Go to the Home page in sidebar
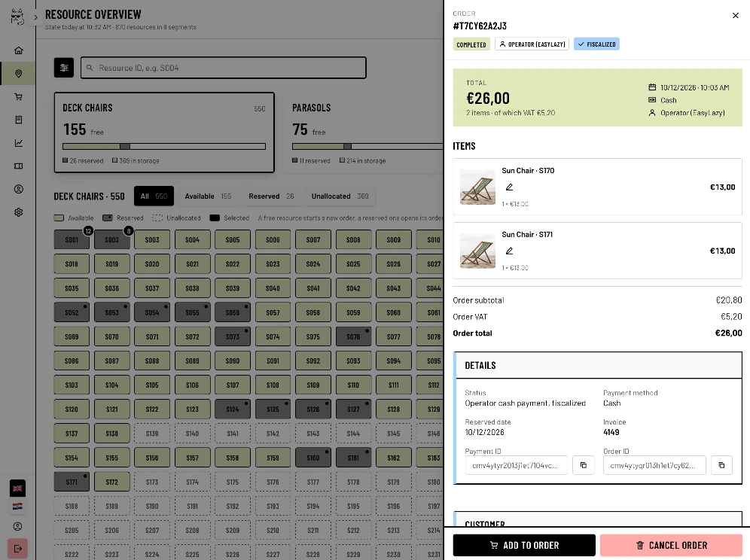The width and height of the screenshot is (750, 560). (19, 50)
